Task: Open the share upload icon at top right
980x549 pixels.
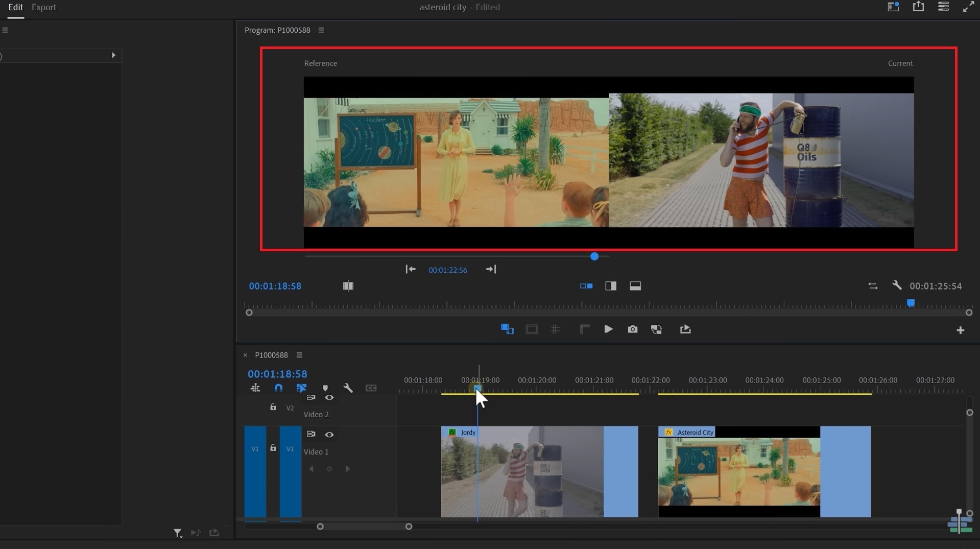Action: coord(918,7)
